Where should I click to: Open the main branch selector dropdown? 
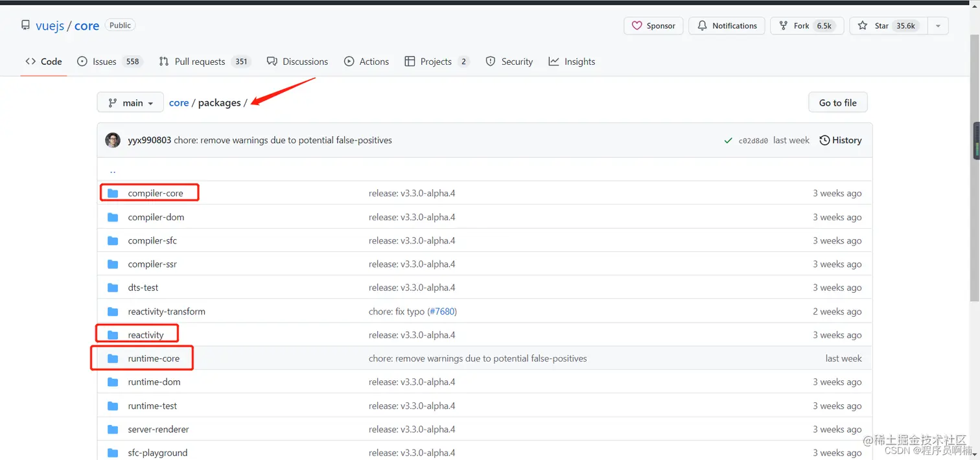click(130, 102)
